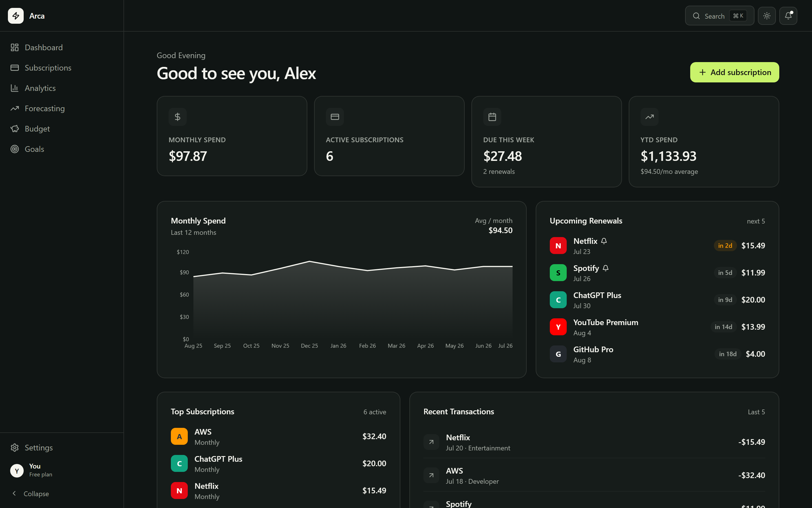Open Settings from the sidebar
The image size is (812, 508).
62,448
